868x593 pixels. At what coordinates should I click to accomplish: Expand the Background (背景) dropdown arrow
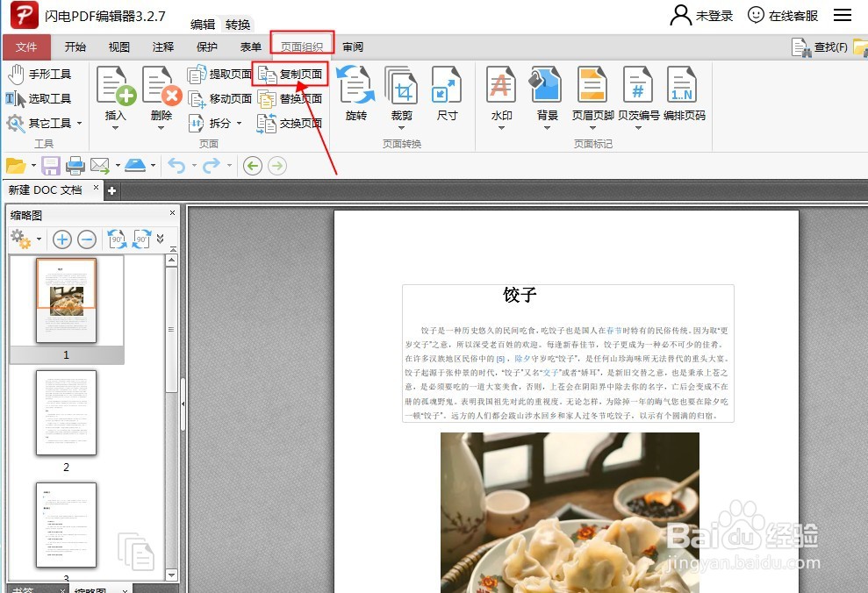coord(547,128)
